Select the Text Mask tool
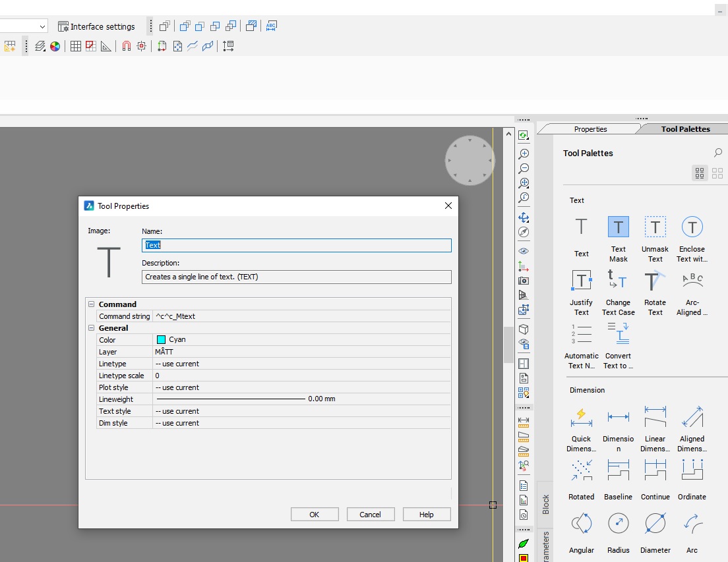728x562 pixels. (618, 227)
